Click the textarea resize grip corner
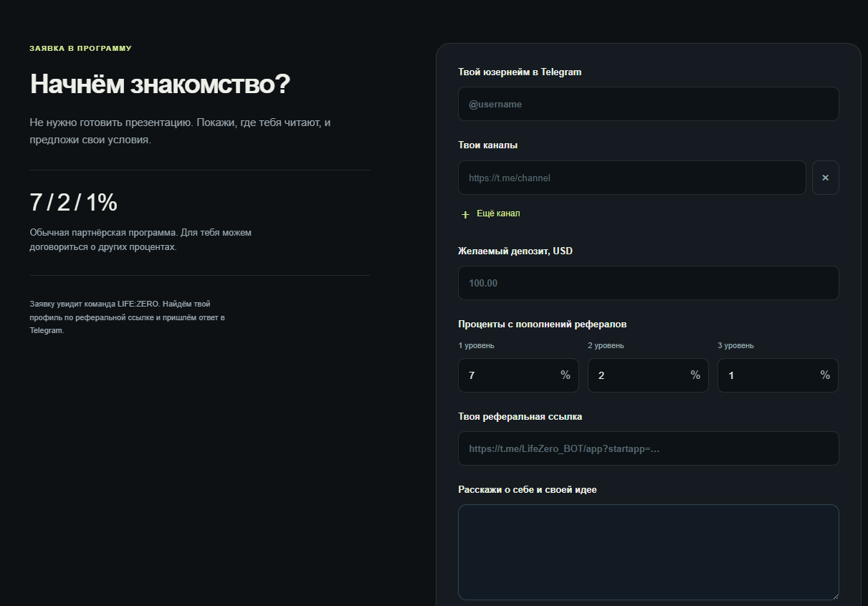 (x=834, y=595)
